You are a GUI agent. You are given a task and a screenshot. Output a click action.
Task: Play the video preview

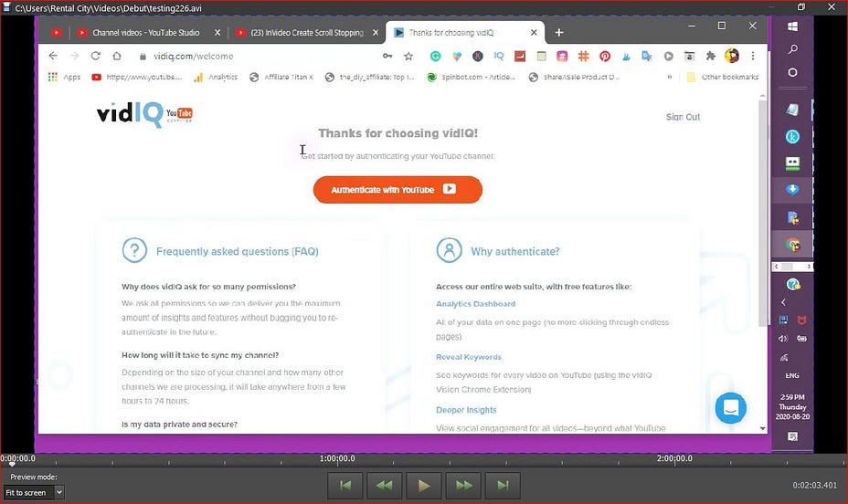tap(423, 486)
